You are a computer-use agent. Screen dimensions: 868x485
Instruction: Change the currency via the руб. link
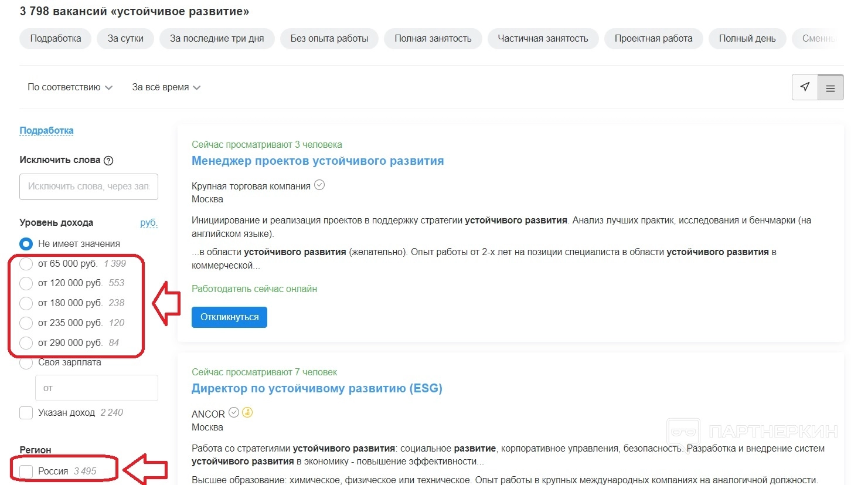pos(149,223)
